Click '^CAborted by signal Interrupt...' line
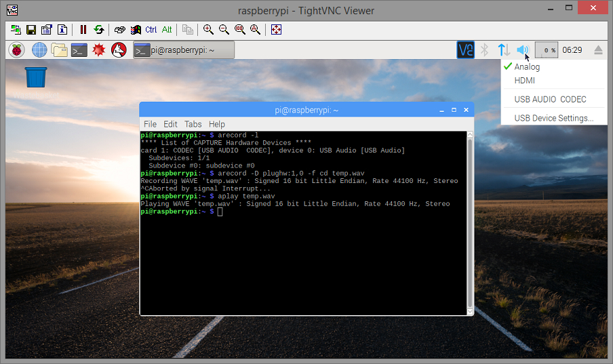The image size is (613, 364). [205, 189]
